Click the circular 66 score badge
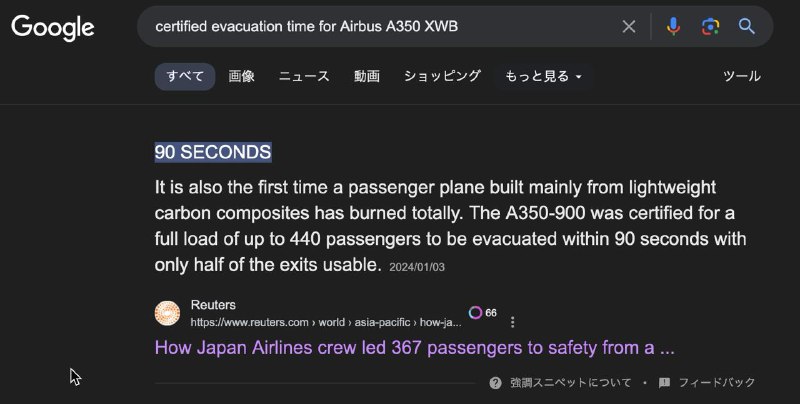800x404 pixels. pos(475,313)
